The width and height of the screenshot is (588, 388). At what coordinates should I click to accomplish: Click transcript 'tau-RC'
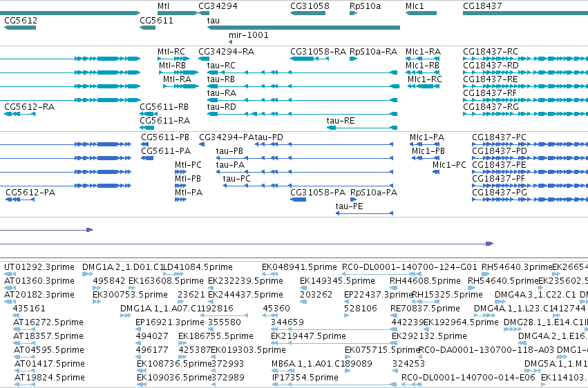tap(221, 65)
